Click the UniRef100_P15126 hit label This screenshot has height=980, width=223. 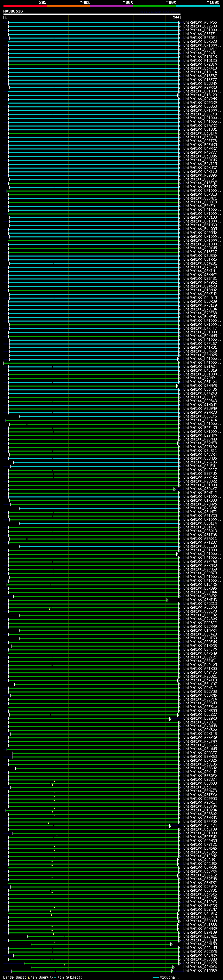[x=200, y=57]
